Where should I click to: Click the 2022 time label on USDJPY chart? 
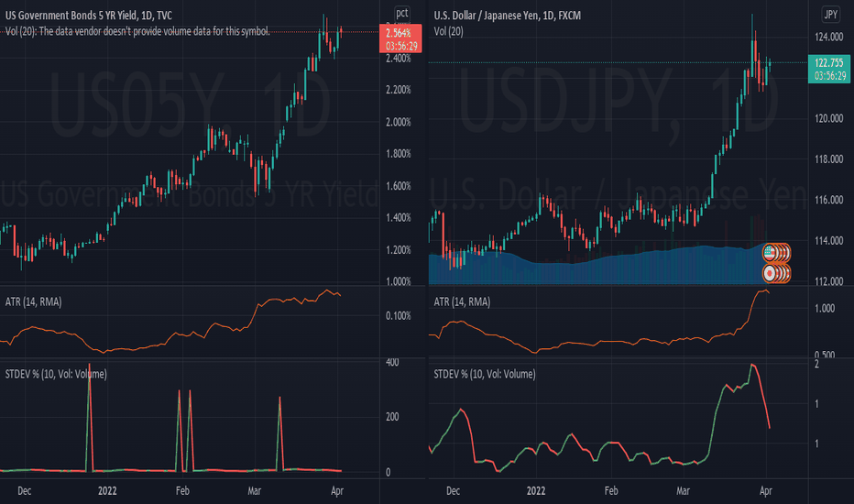pyautogui.click(x=536, y=491)
